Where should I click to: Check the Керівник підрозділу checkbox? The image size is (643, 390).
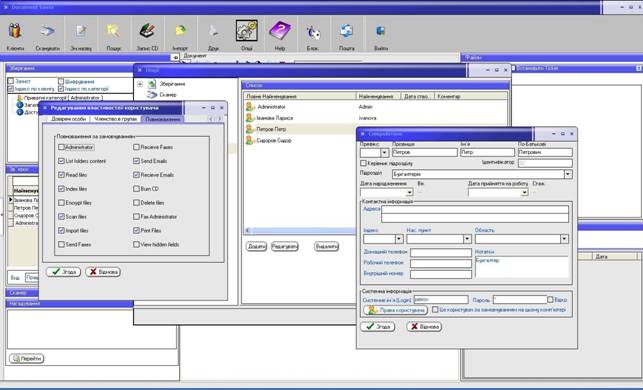pyautogui.click(x=363, y=163)
